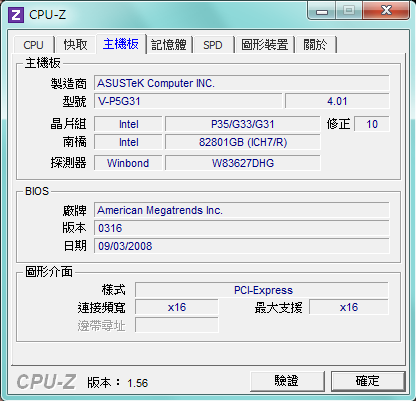Click the 廠牌 BIOS brand label
The width and height of the screenshot is (416, 401).
tap(75, 211)
